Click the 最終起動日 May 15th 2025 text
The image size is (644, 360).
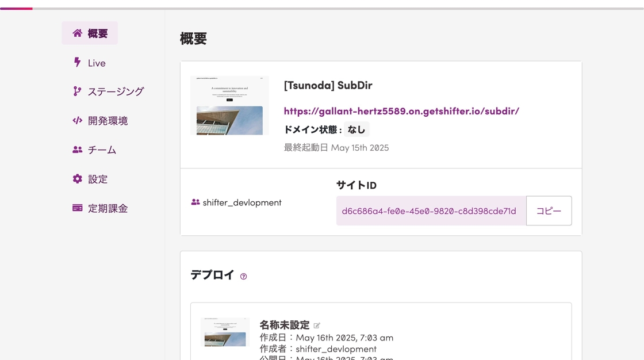pyautogui.click(x=336, y=148)
